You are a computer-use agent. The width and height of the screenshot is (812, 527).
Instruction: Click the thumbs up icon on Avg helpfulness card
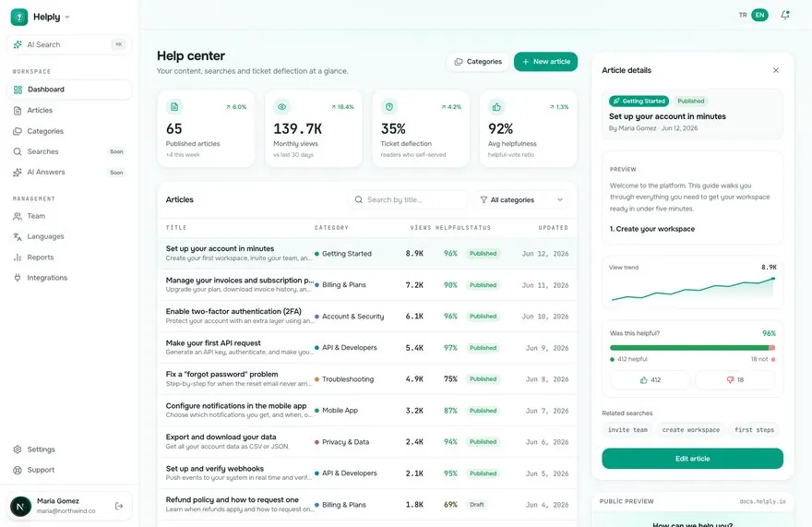[496, 107]
